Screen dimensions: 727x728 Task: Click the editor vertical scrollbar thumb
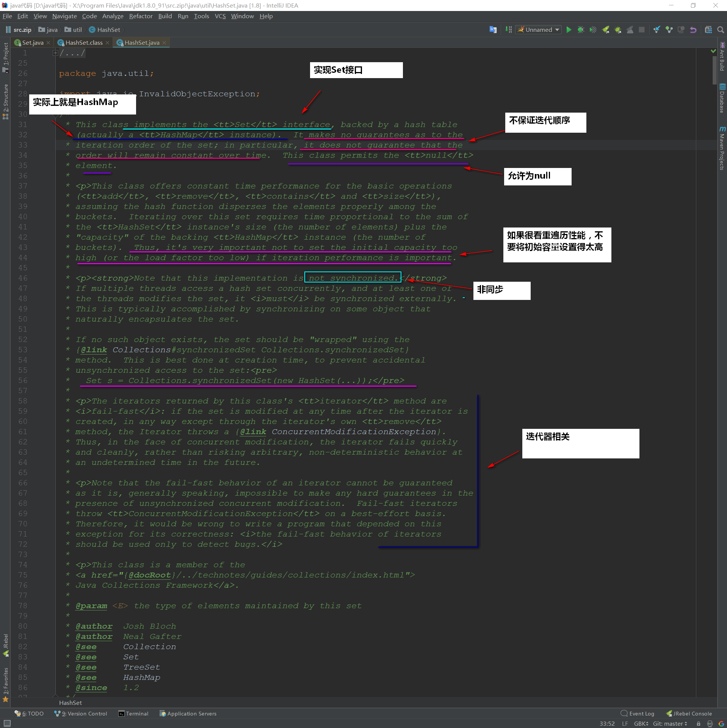coord(714,69)
